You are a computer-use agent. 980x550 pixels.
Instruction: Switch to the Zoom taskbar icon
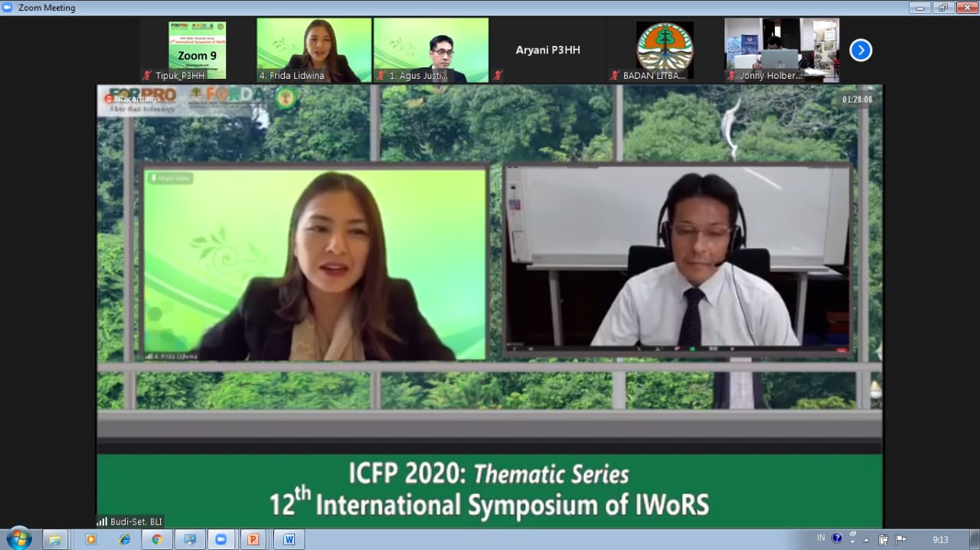point(220,539)
